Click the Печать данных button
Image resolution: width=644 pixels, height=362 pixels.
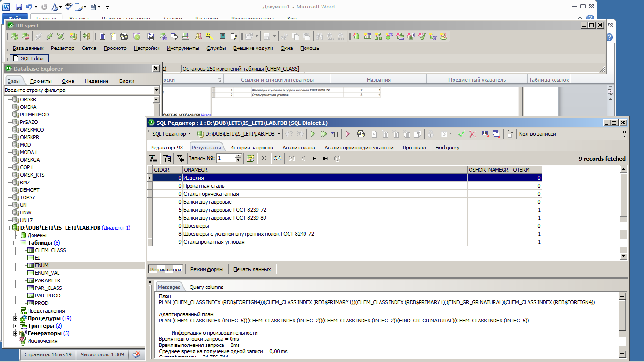click(x=252, y=269)
